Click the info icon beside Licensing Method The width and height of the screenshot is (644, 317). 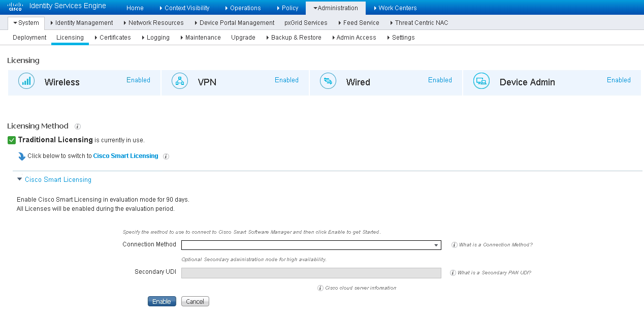click(x=77, y=126)
